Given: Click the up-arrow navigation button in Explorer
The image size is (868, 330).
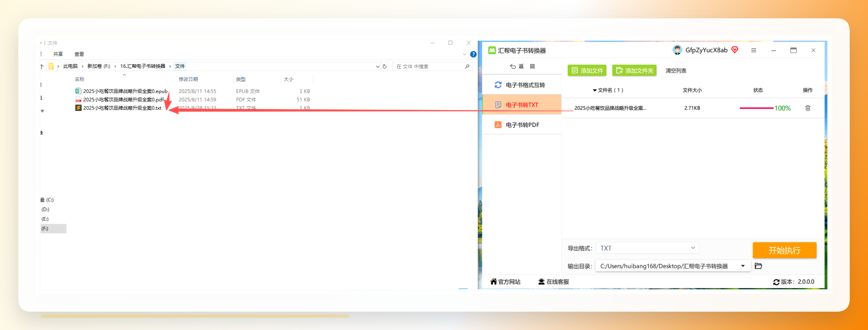Looking at the screenshot, I should (x=42, y=67).
